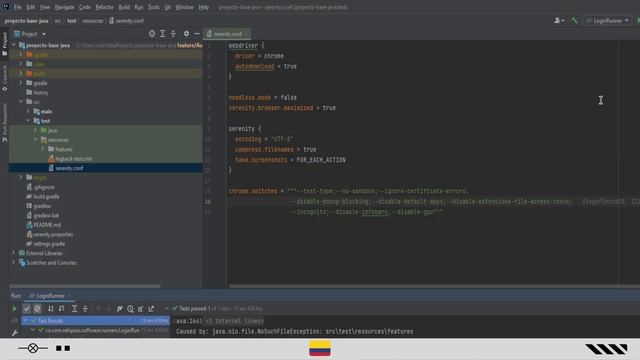
Task: Switch to the Run tool window tab
Action: pos(16,296)
